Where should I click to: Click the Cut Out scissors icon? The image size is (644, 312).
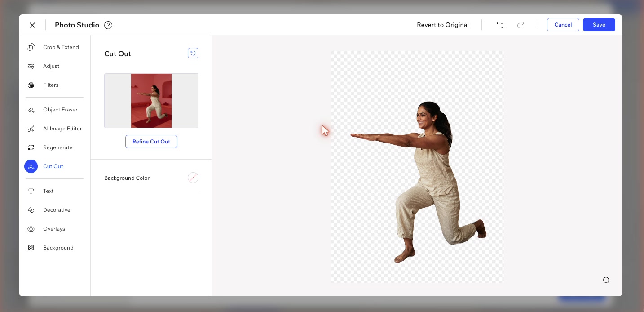[31, 166]
